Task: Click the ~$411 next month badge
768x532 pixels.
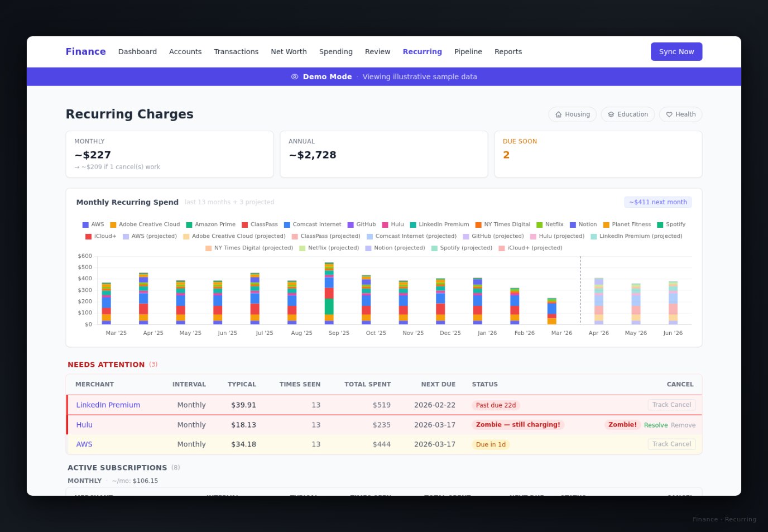Action: pos(657,202)
